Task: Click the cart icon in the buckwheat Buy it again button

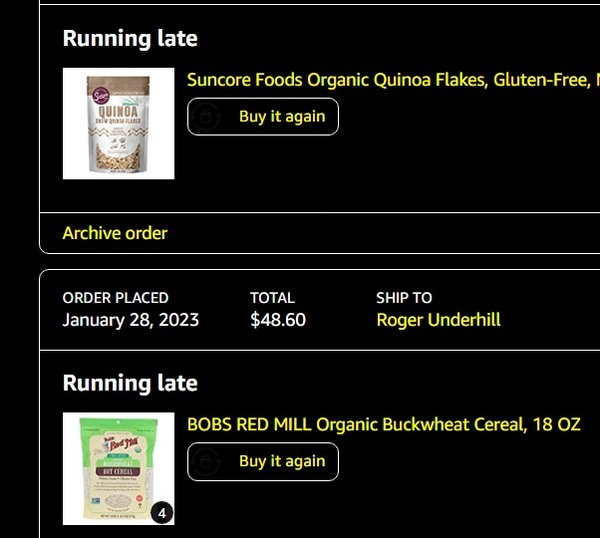Action: (206, 462)
